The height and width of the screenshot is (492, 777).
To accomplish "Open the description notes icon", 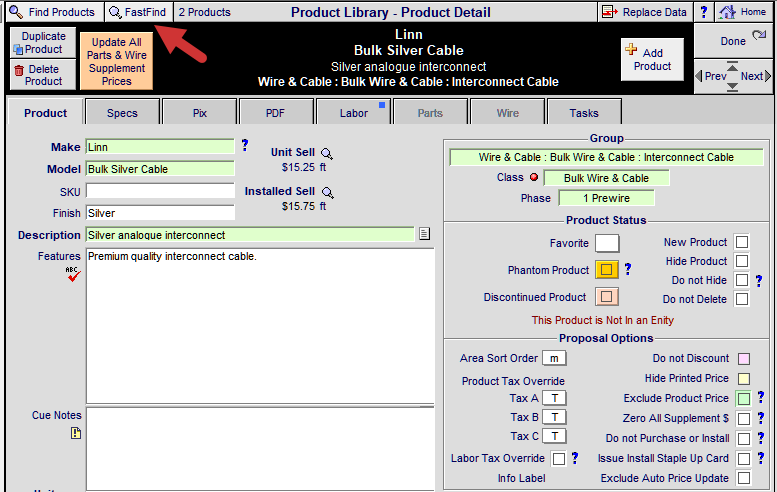I will 424,234.
